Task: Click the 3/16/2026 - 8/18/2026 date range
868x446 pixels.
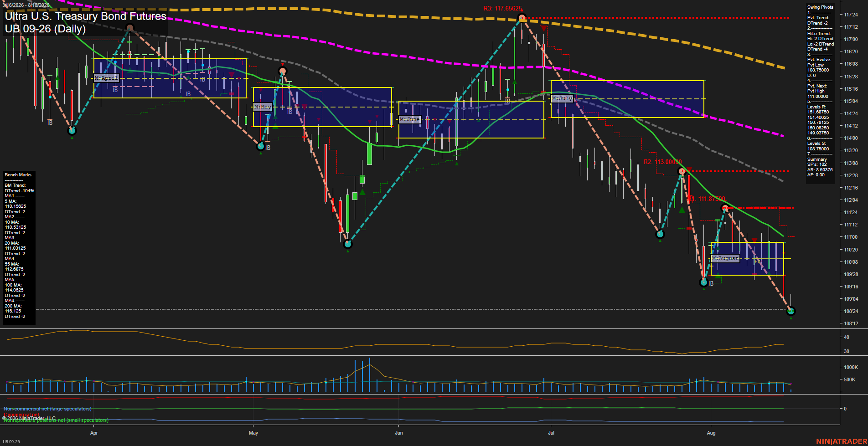Action: coord(26,5)
